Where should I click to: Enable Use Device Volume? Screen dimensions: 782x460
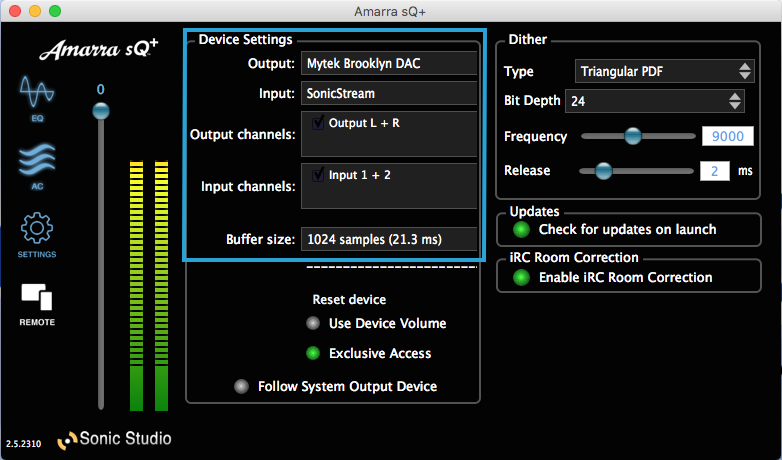tap(313, 323)
